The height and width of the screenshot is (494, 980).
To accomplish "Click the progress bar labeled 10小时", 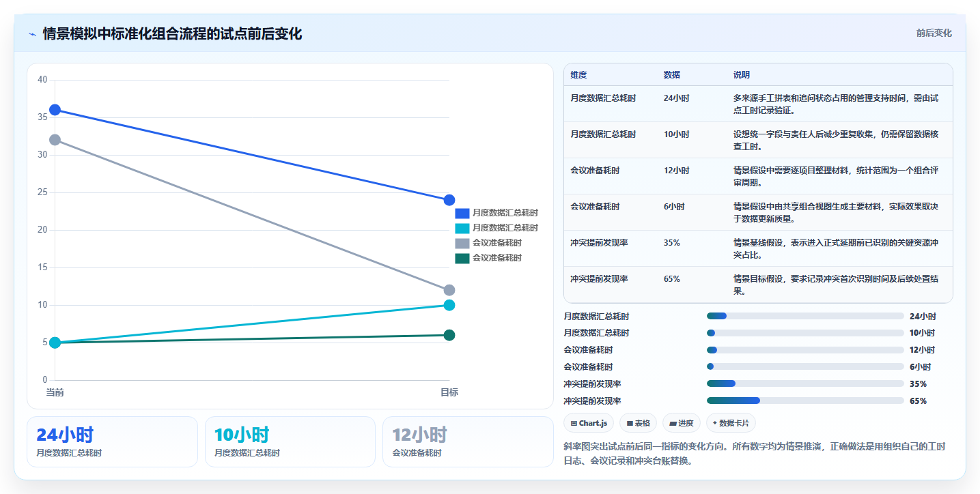I will (x=805, y=333).
